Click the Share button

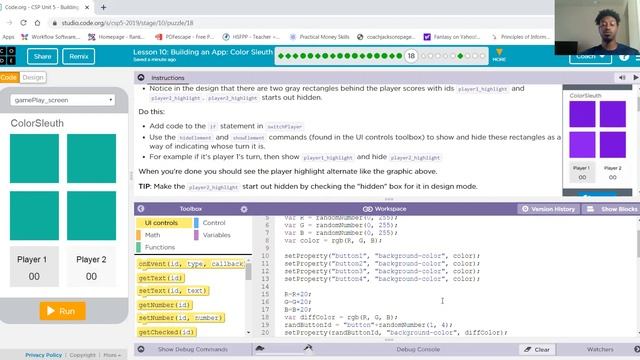(42, 56)
